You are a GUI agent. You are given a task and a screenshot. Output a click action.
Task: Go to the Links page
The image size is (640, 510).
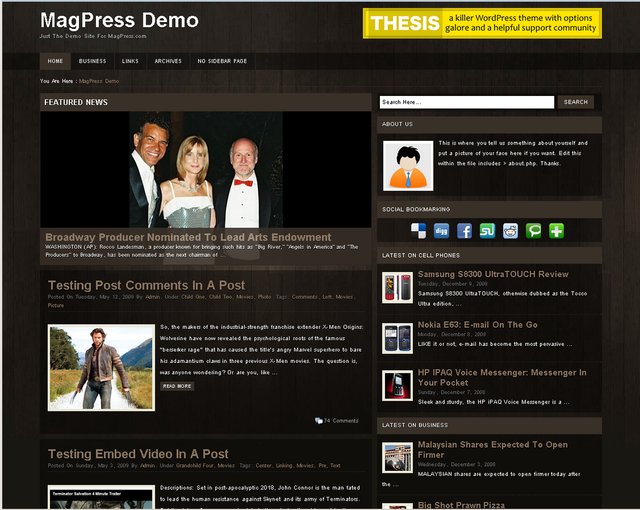[x=130, y=61]
